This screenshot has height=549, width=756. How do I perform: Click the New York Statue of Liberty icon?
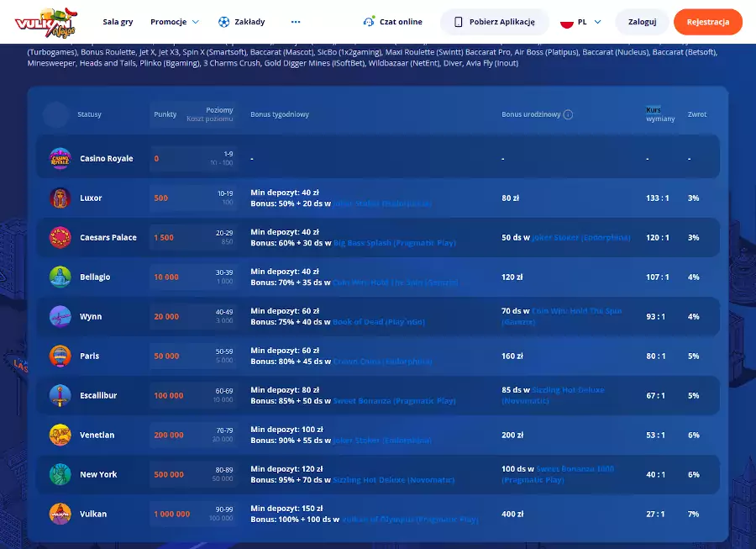click(x=60, y=474)
